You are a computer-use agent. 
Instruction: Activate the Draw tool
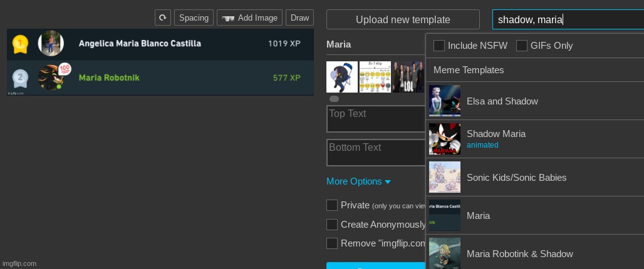pos(300,18)
